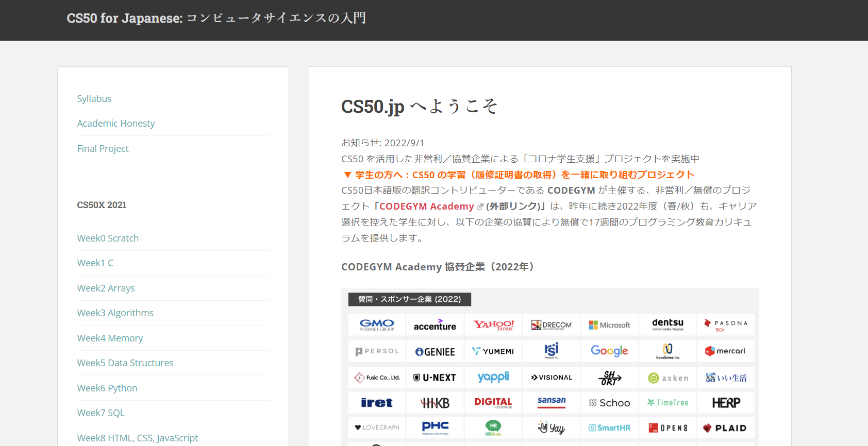Viewport: 868px width, 446px height.
Task: Click the dentsu sponsor logo
Action: [x=667, y=325]
